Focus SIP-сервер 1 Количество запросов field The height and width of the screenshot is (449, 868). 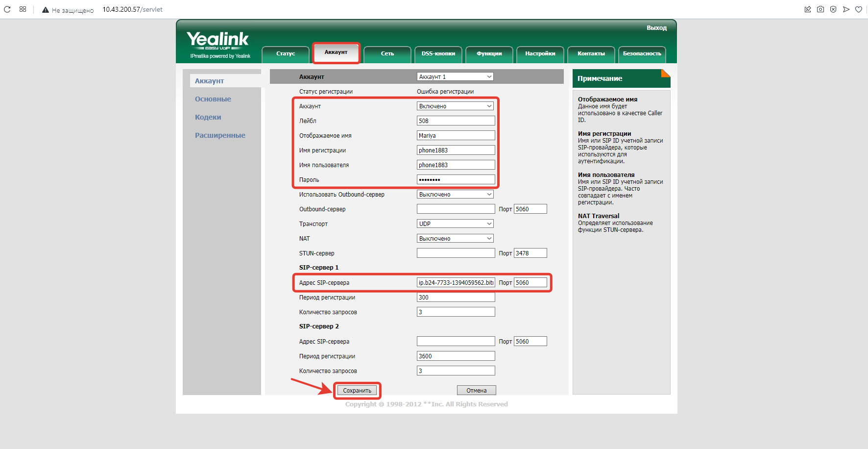click(456, 312)
